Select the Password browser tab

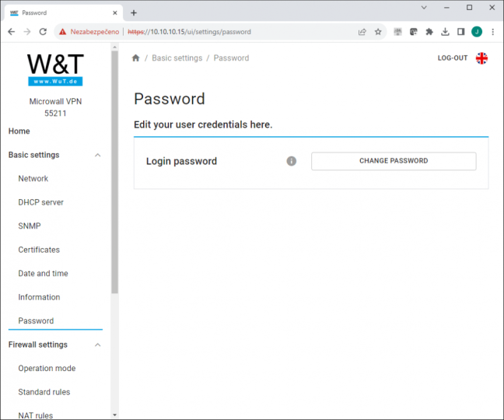64,13
